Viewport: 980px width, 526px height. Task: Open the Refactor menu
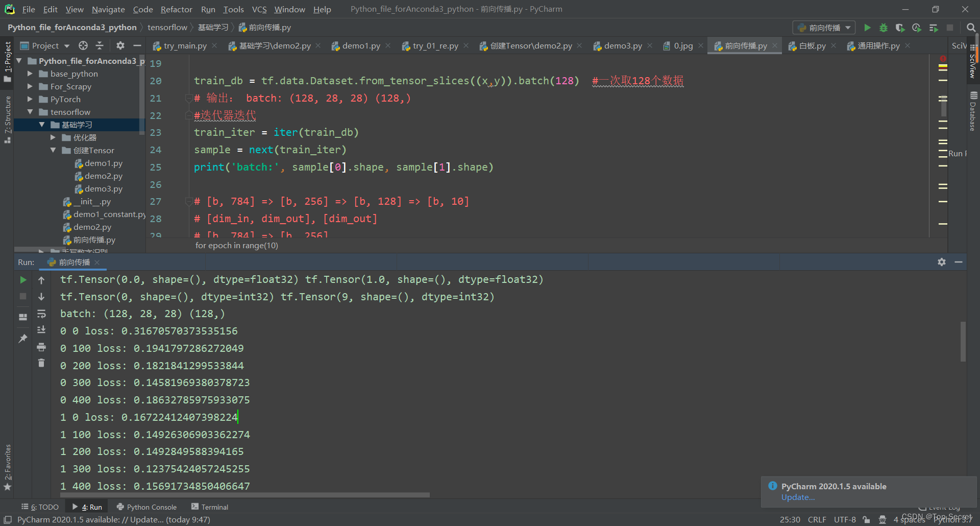(x=176, y=9)
